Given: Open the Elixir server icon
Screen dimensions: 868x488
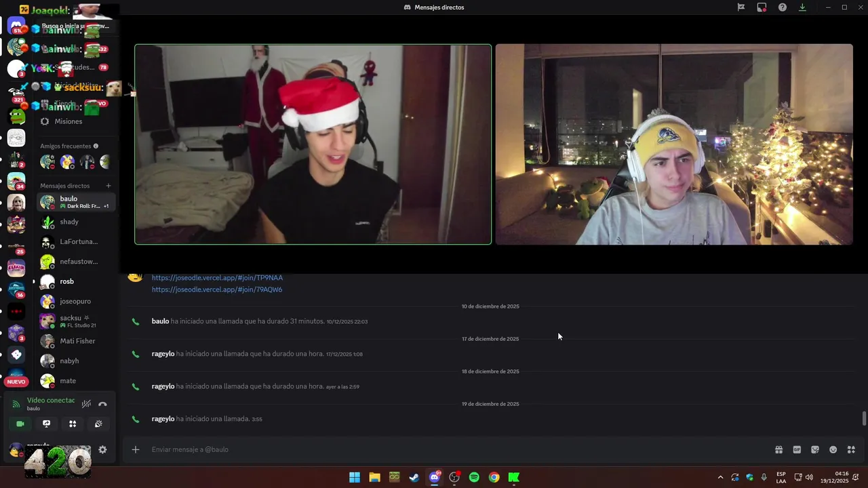Looking at the screenshot, I should (x=16, y=268).
